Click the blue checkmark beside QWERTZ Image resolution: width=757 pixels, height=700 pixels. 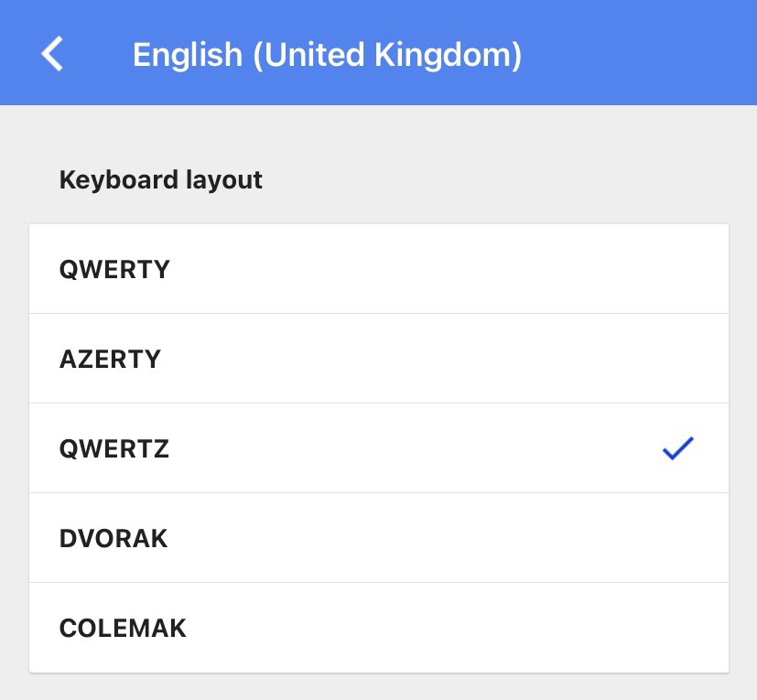point(677,448)
